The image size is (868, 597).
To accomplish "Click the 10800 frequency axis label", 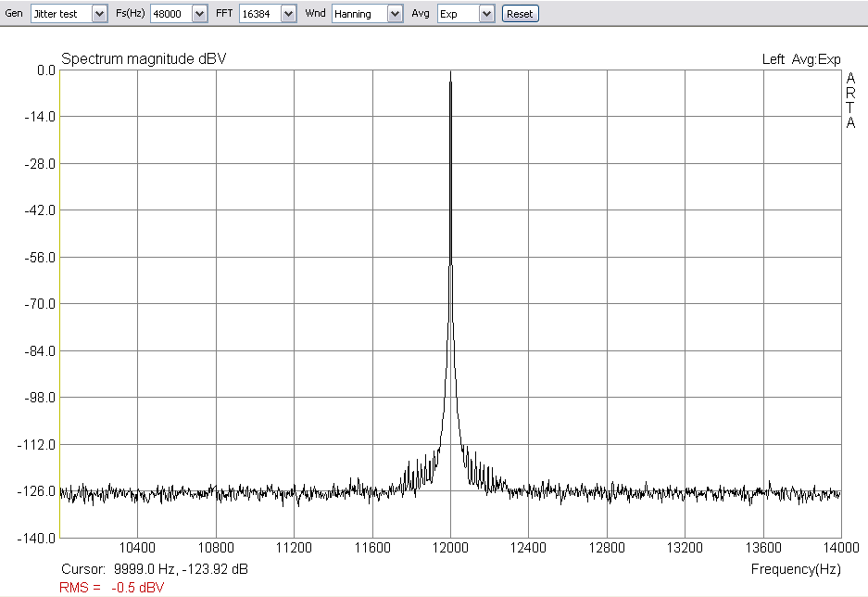I will [216, 548].
